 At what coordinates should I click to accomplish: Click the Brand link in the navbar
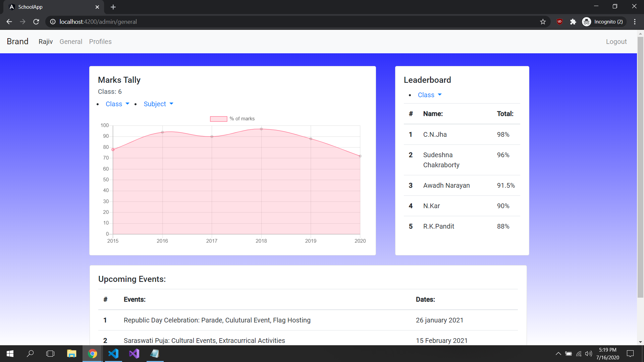point(17,41)
